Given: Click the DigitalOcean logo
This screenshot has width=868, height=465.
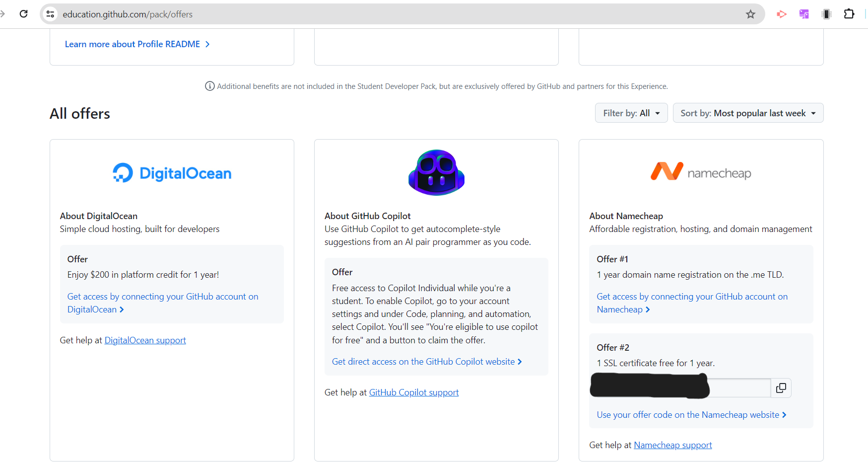Looking at the screenshot, I should click(x=172, y=172).
